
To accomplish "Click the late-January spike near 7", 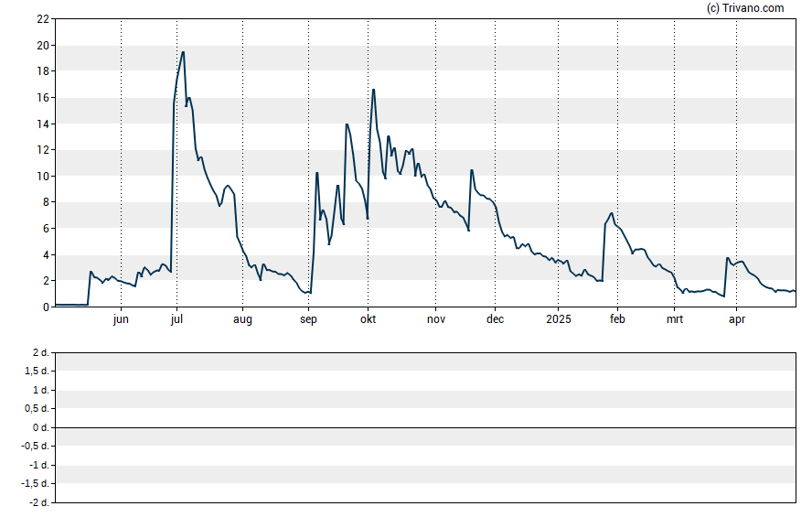I will [x=612, y=213].
